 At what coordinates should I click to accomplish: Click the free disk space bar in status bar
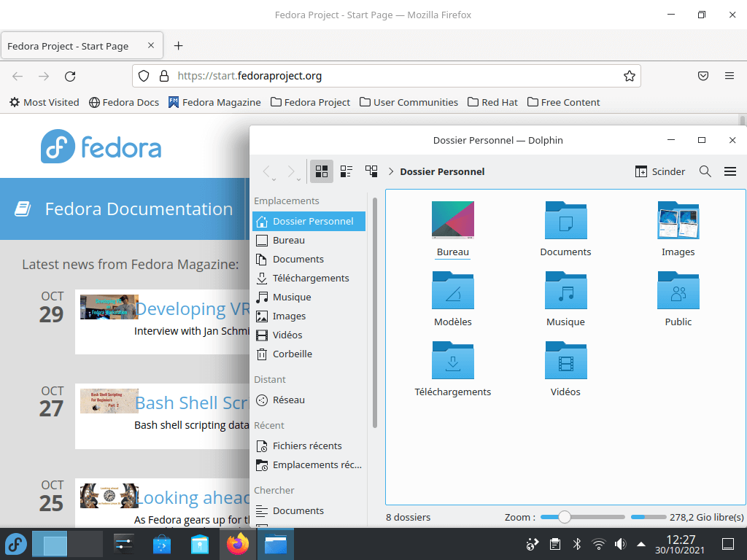click(649, 517)
